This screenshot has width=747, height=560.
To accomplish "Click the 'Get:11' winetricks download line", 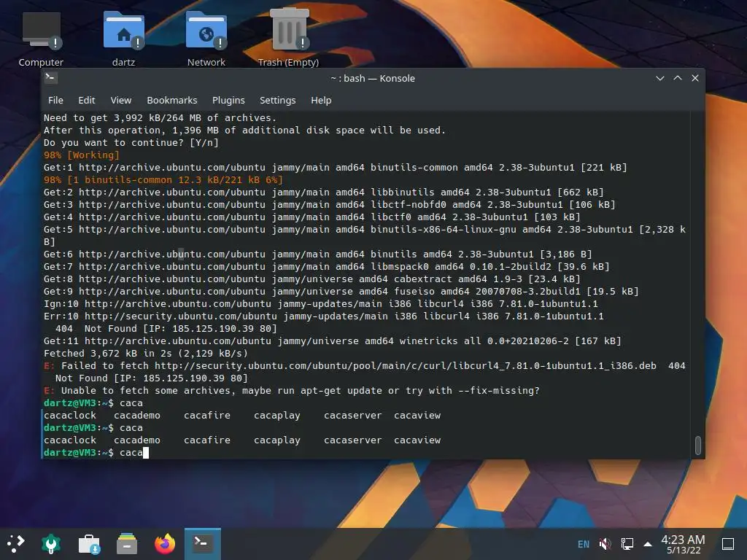I will 333,341.
